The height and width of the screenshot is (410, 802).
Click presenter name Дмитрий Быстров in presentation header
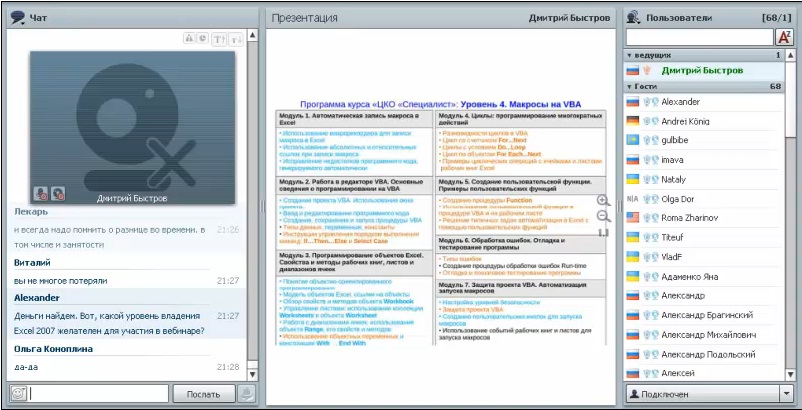[569, 18]
